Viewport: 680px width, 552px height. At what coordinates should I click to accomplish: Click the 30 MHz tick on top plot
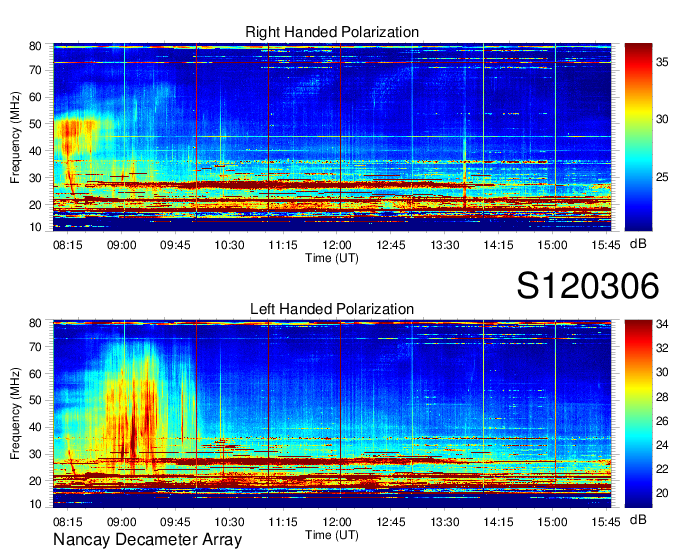pyautogui.click(x=35, y=178)
